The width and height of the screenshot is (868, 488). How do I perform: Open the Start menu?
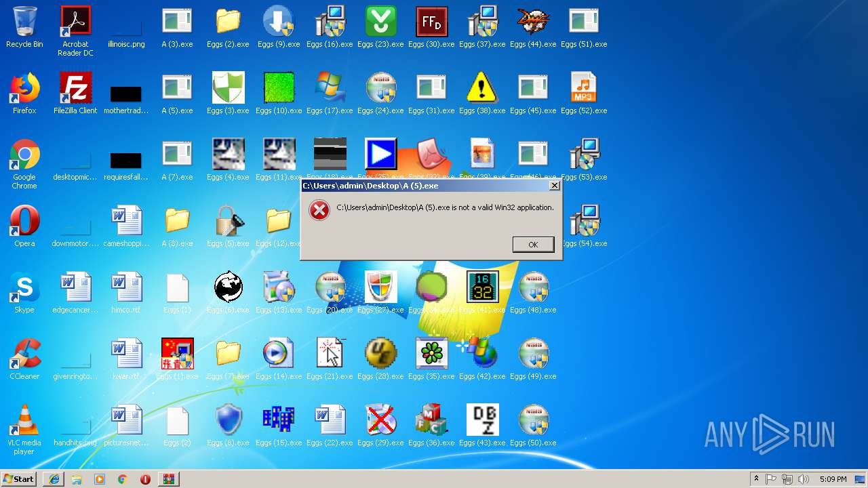pos(19,479)
